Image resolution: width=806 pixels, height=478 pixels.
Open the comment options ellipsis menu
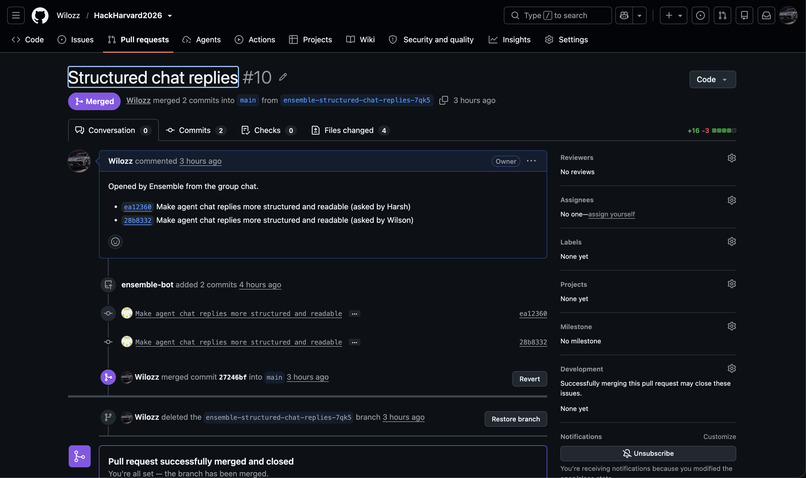tap(531, 161)
